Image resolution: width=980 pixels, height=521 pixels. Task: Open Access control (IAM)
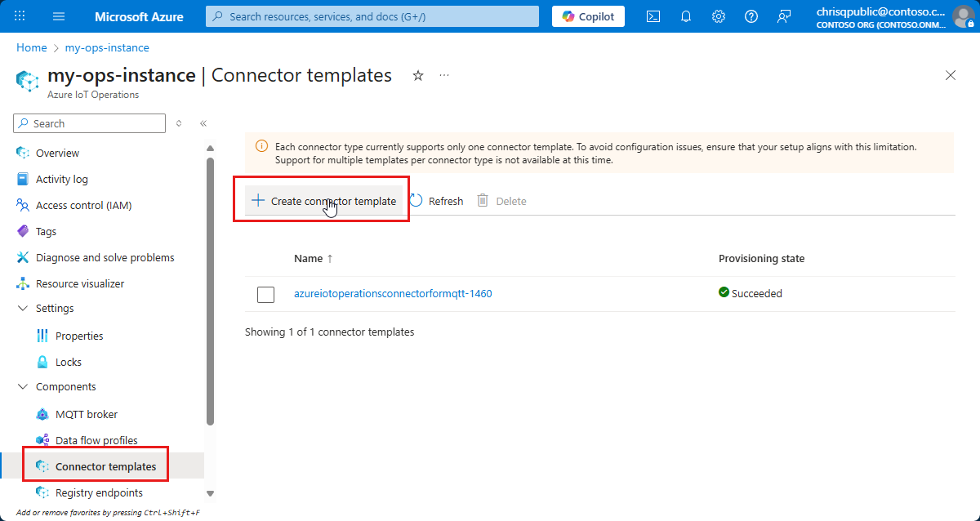pos(83,205)
